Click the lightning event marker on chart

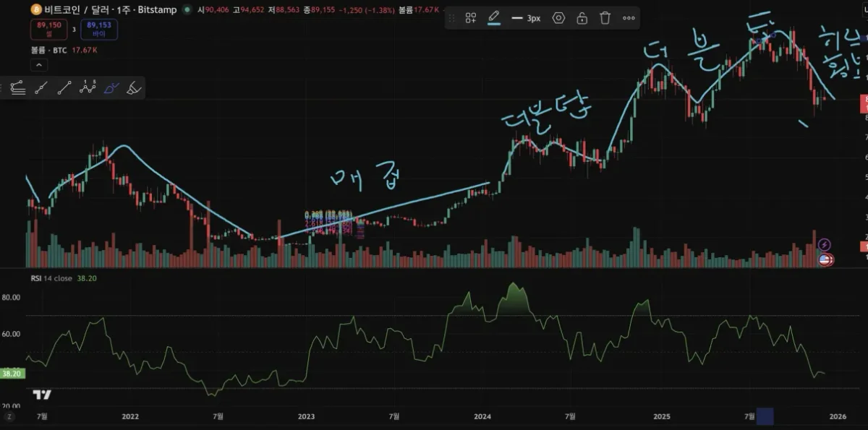824,245
